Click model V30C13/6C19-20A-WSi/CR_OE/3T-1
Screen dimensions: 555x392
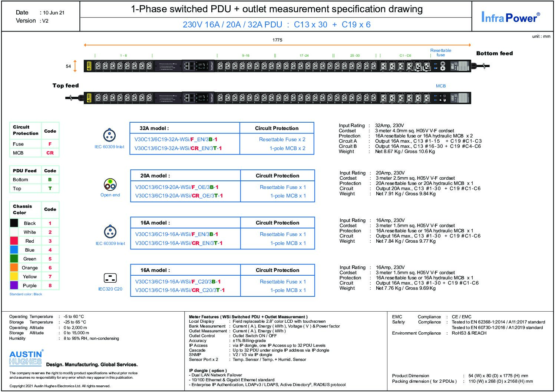(x=179, y=196)
